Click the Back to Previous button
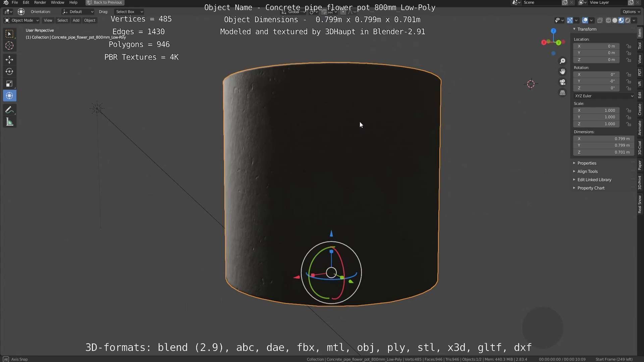Viewport: 644px width, 362px height. [x=105, y=2]
